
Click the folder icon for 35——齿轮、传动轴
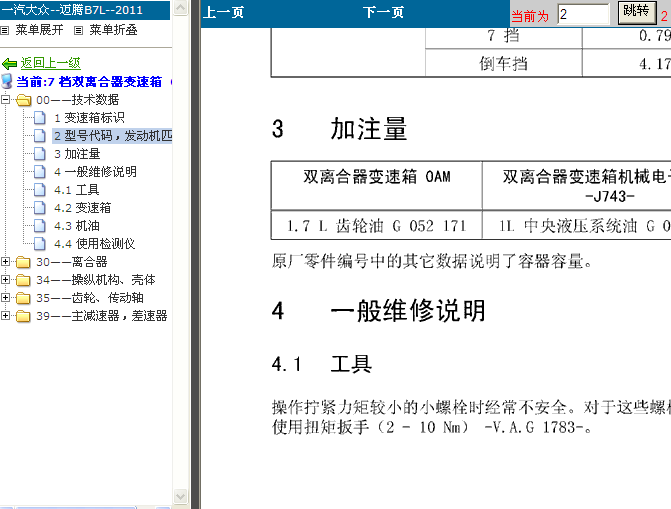(23, 298)
